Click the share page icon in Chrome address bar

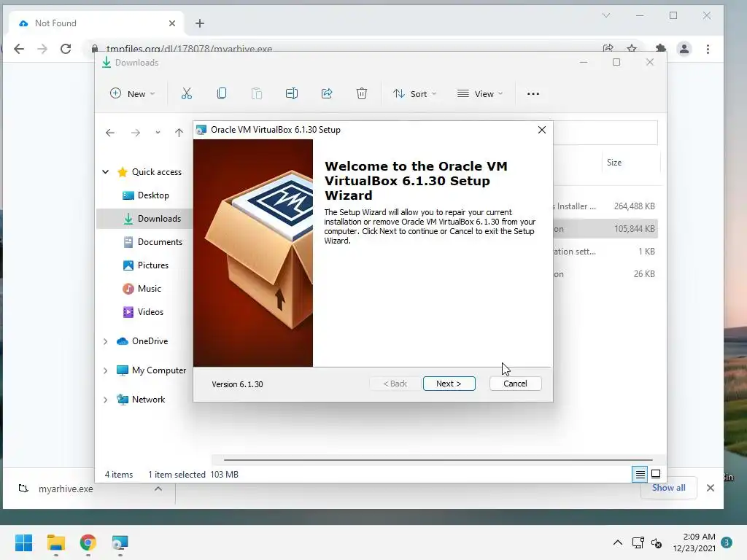point(608,49)
